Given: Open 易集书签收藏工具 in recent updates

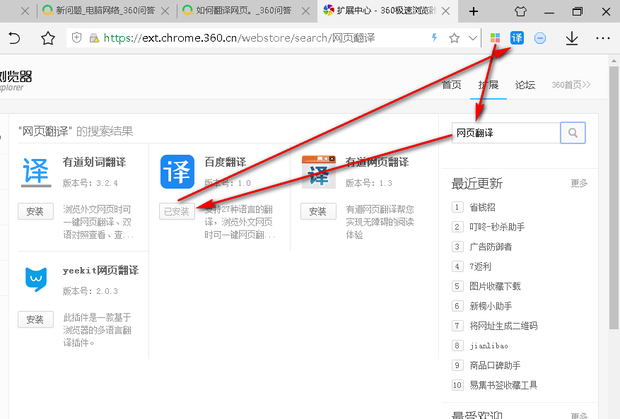Looking at the screenshot, I should (503, 385).
